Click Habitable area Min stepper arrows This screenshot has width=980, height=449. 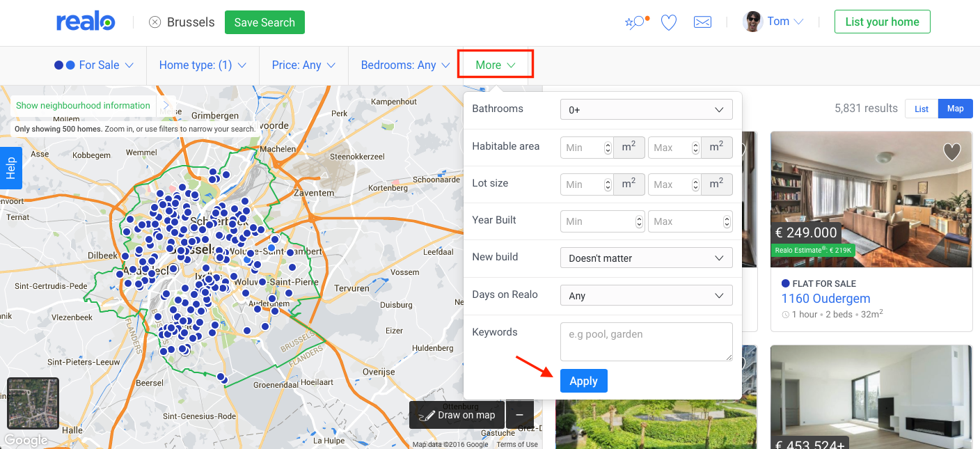point(608,147)
